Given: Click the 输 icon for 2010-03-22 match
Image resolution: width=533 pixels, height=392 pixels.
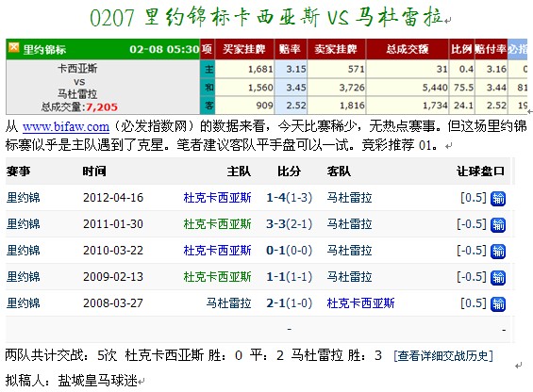Looking at the screenshot, I should pyautogui.click(x=498, y=252).
